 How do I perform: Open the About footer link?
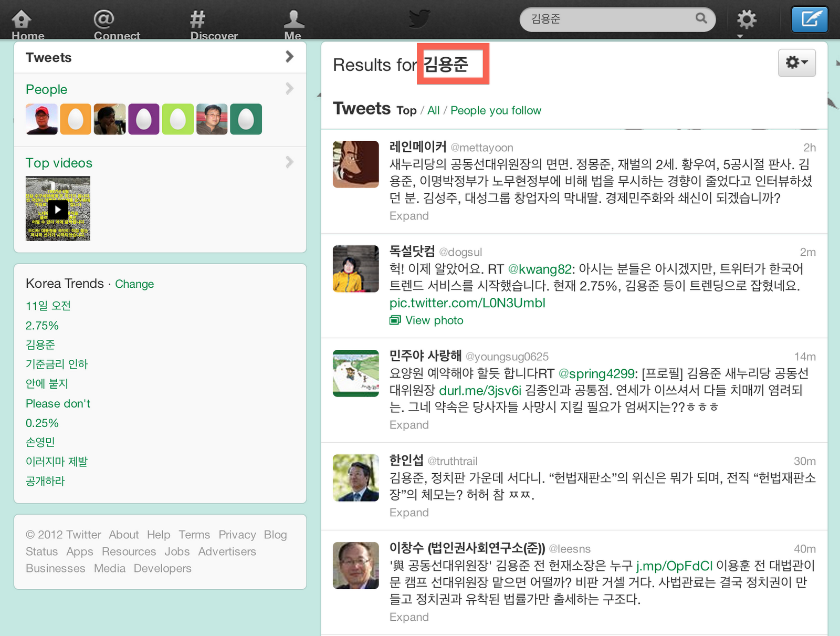124,535
